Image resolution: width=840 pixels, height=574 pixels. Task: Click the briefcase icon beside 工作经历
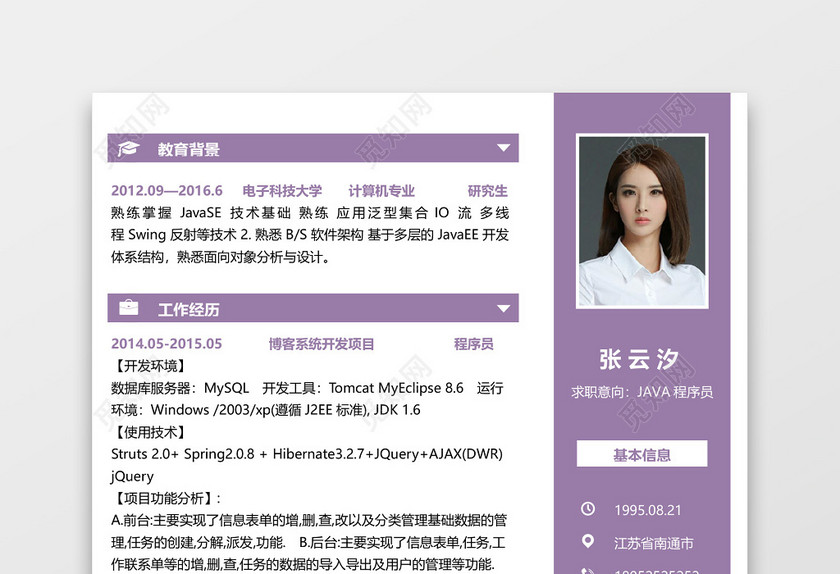pyautogui.click(x=129, y=308)
